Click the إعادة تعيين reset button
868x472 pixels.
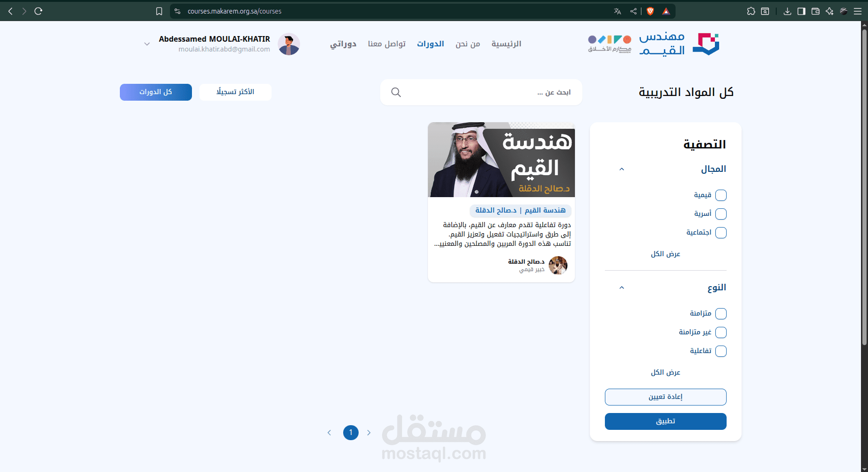click(665, 397)
